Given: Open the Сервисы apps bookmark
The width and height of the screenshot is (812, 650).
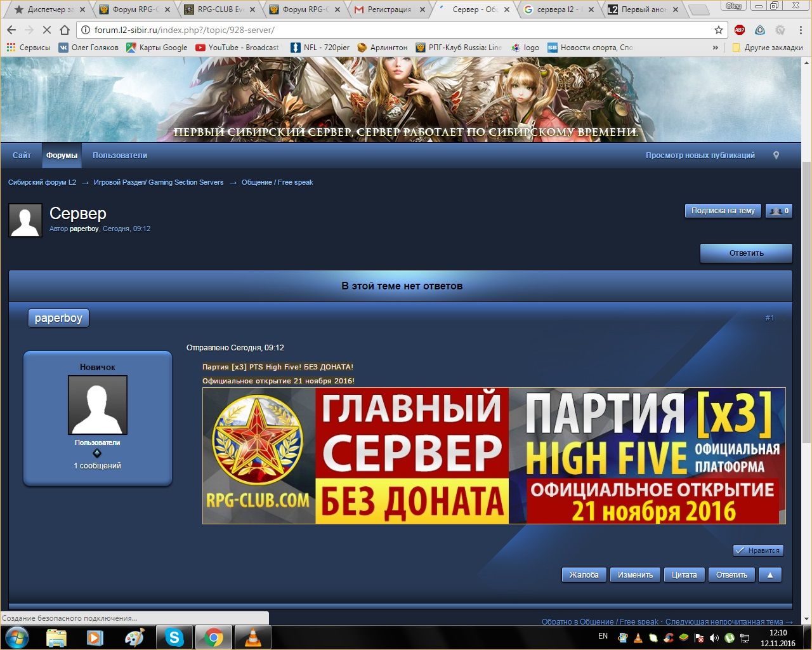Looking at the screenshot, I should click(29, 48).
